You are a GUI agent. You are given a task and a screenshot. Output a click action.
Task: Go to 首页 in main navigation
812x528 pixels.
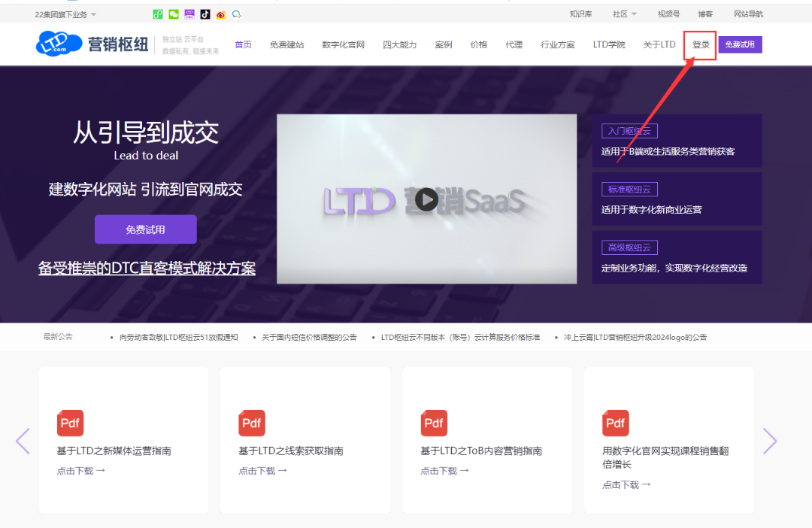pyautogui.click(x=244, y=44)
